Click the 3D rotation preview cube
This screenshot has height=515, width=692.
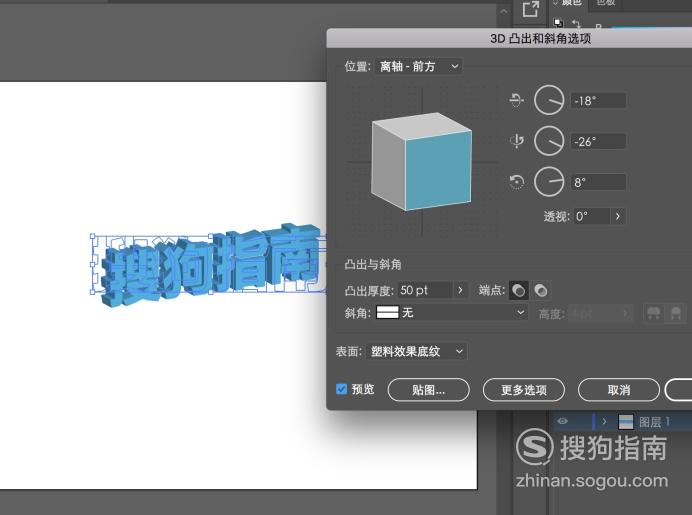click(421, 161)
